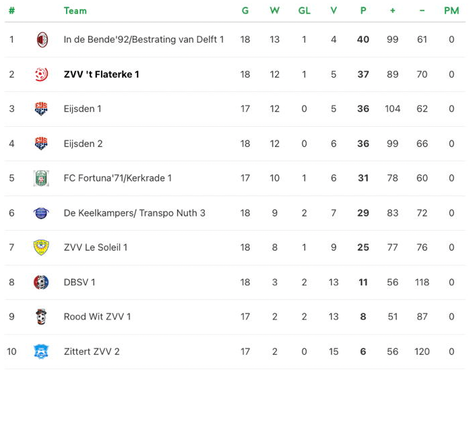Click the ZVV Le Soleil yellow shield logo
Viewport: 469px width, 435px height.
click(41, 247)
